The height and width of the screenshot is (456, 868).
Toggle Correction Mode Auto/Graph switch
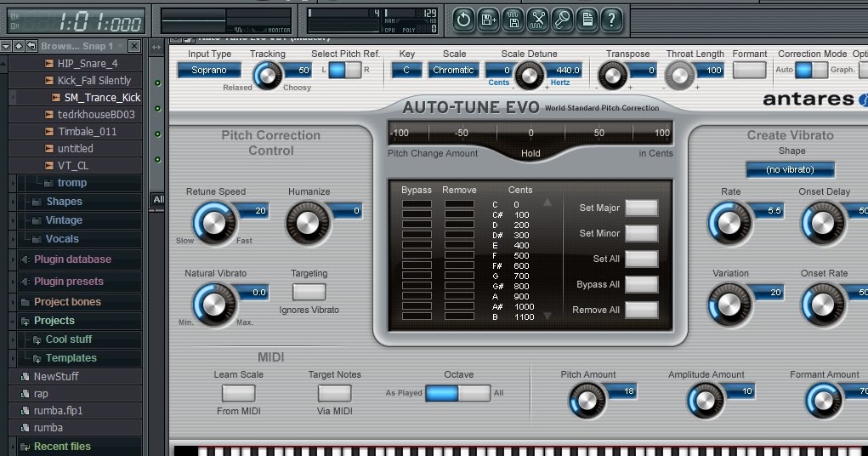812,70
